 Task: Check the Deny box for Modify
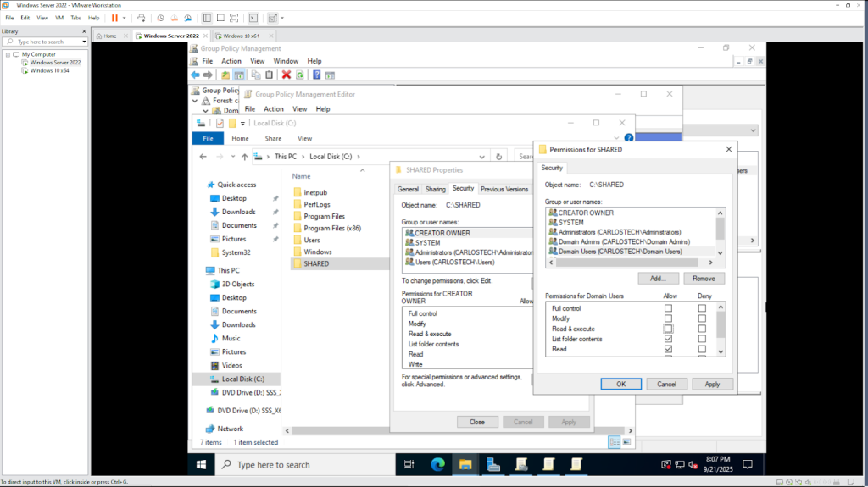pyautogui.click(x=702, y=318)
